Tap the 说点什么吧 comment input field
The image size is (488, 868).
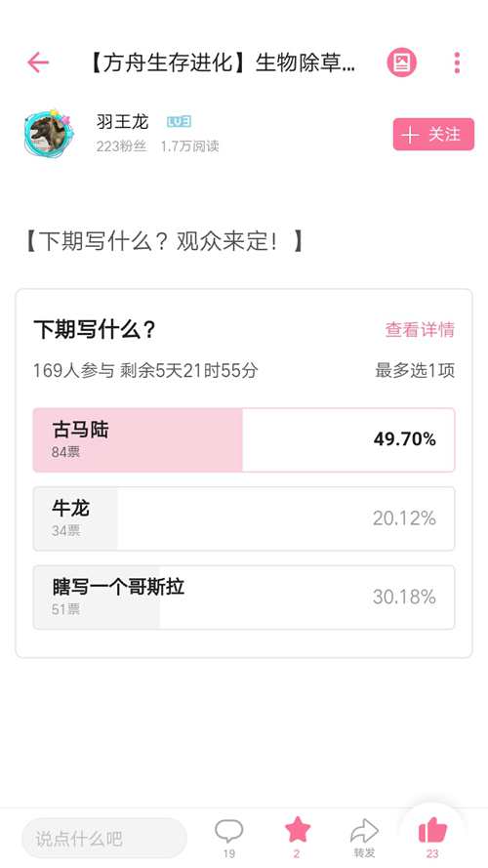[x=104, y=838]
